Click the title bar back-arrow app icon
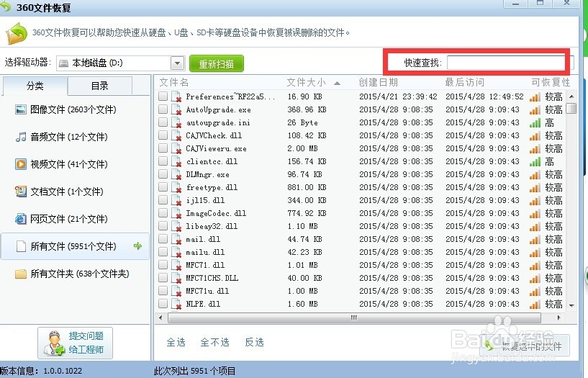The image size is (588, 378). (x=6, y=6)
